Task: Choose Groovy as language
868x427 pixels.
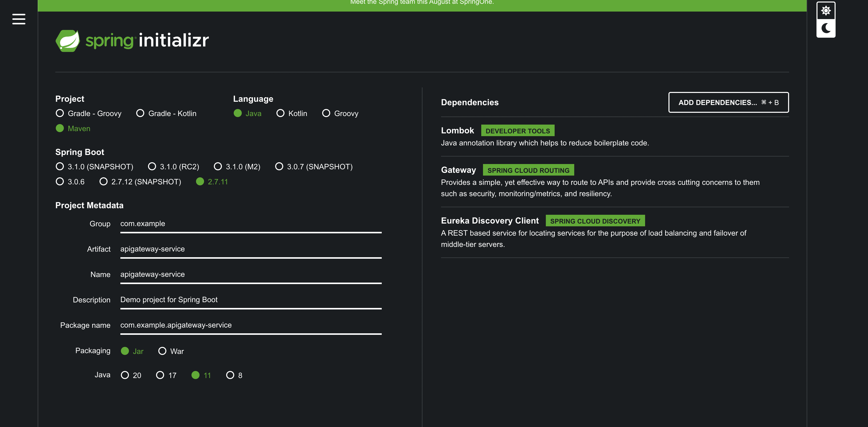Action: [x=340, y=114]
